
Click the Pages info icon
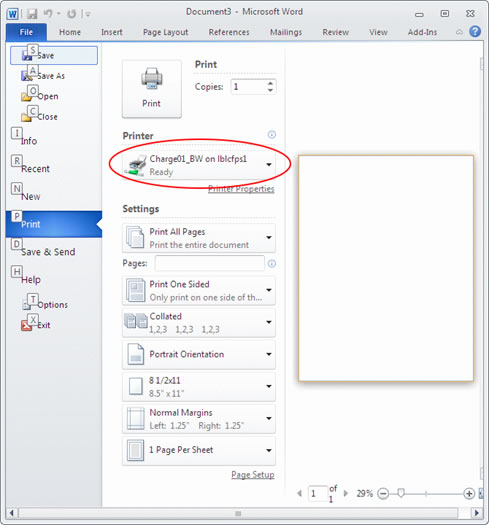click(x=272, y=264)
